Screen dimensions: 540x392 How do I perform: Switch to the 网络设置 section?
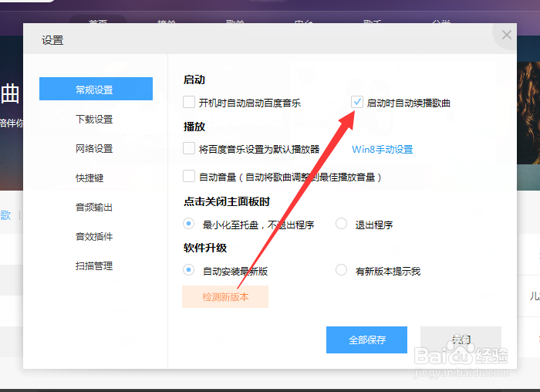tap(94, 148)
